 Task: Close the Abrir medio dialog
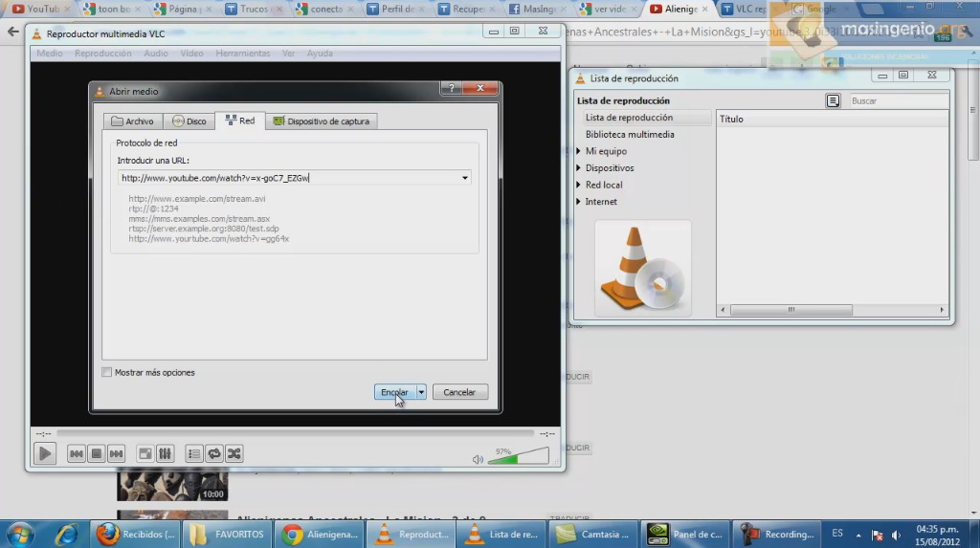[x=480, y=88]
